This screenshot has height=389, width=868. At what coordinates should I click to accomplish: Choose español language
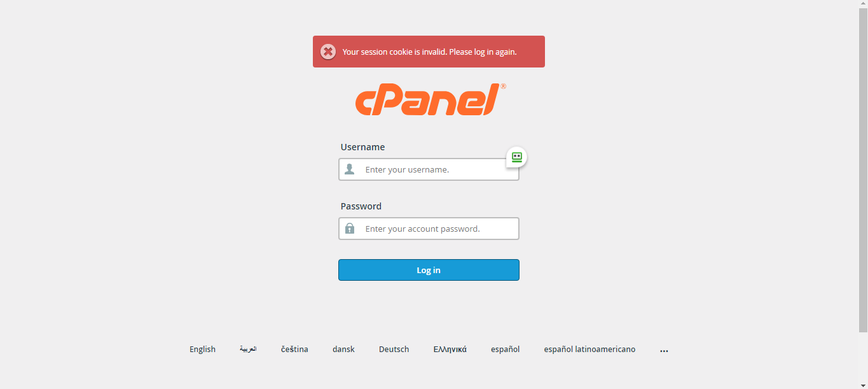(x=505, y=350)
